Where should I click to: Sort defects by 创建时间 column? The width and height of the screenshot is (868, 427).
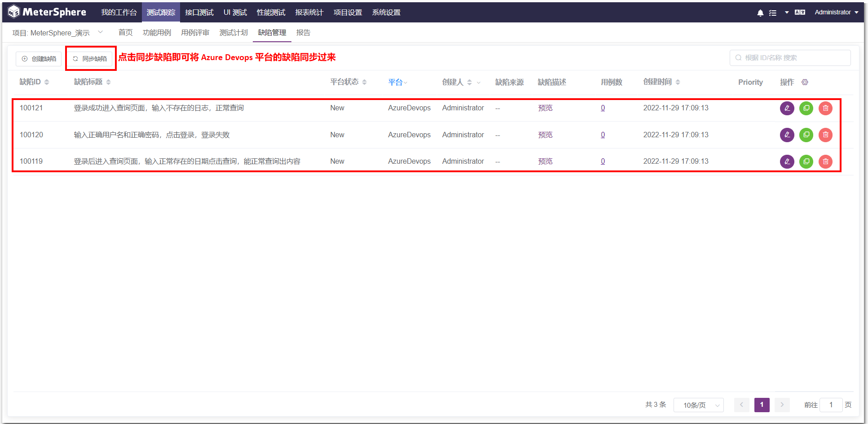pyautogui.click(x=678, y=82)
